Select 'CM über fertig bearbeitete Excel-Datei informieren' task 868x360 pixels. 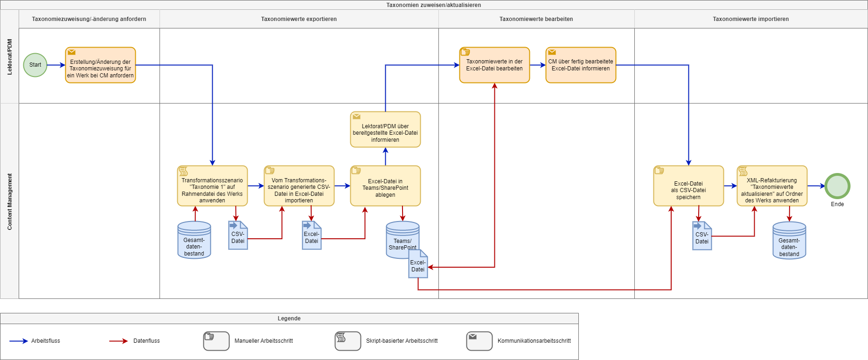click(581, 65)
